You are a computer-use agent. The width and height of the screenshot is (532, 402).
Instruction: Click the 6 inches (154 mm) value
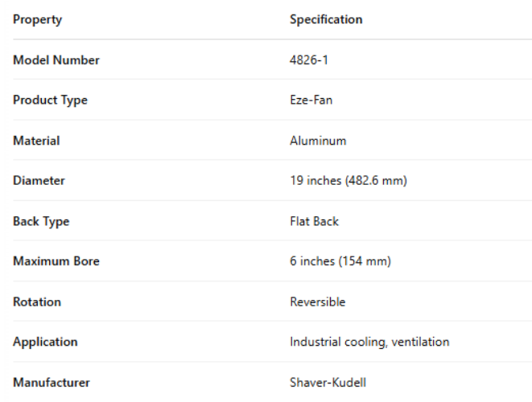pyautogui.click(x=340, y=261)
